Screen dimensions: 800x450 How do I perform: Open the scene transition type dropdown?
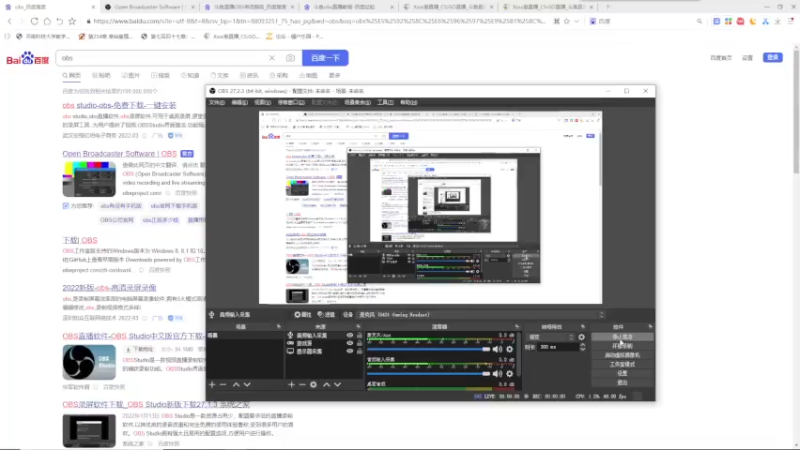point(551,337)
